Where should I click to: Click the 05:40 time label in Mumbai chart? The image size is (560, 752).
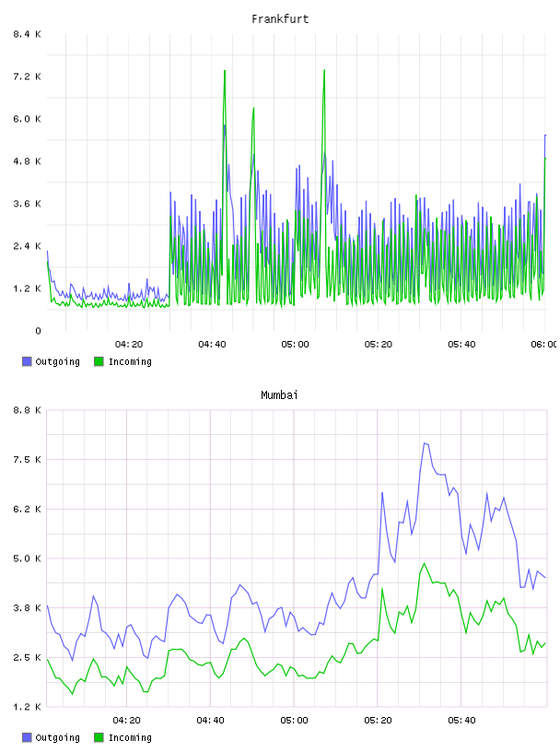click(x=461, y=721)
